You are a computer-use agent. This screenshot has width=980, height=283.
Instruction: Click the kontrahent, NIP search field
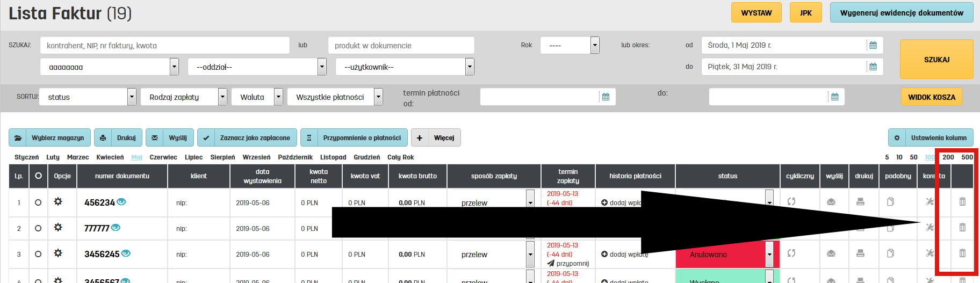(x=164, y=45)
